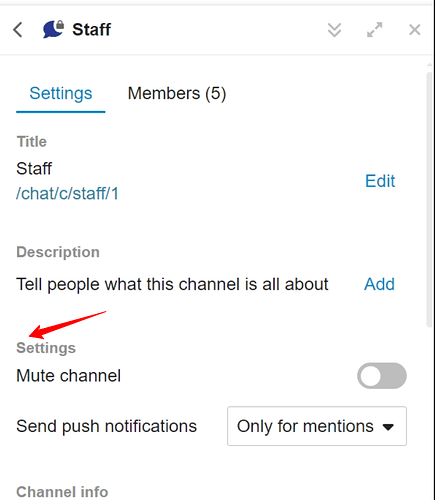Viewport: 435px width, 500px height.
Task: Click the Staff header title text
Action: pyautogui.click(x=92, y=29)
